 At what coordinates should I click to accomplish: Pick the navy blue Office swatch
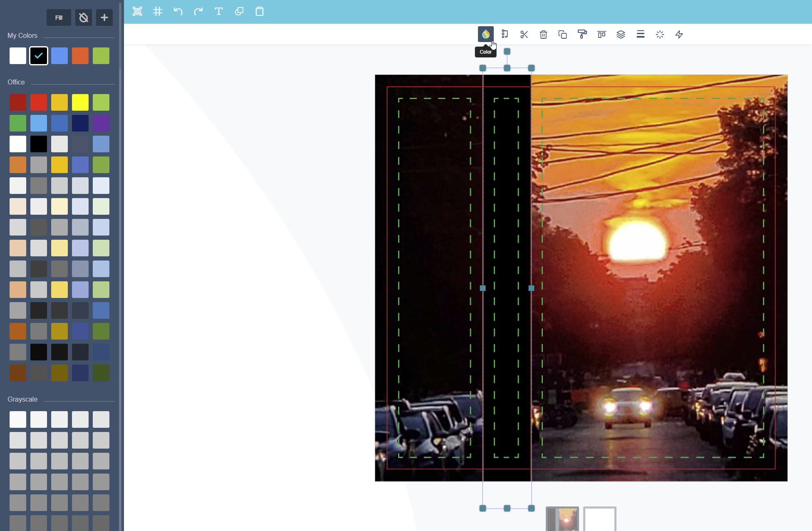tap(80, 123)
